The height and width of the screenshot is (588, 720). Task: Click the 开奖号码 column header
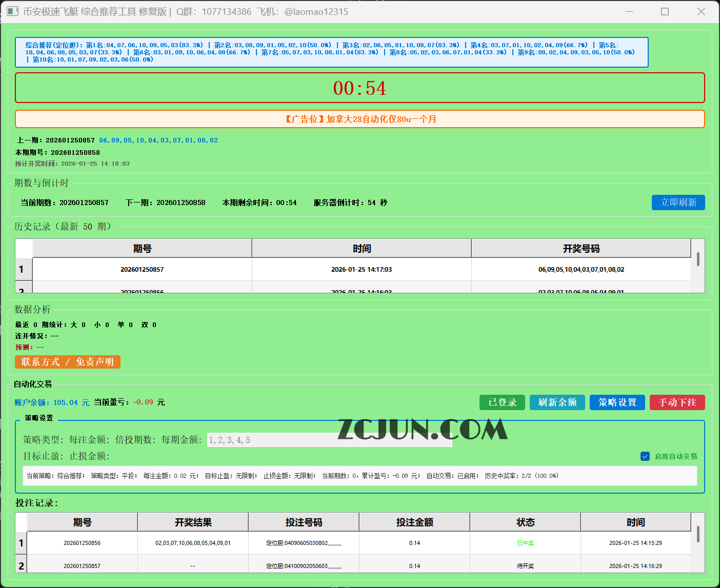(580, 248)
